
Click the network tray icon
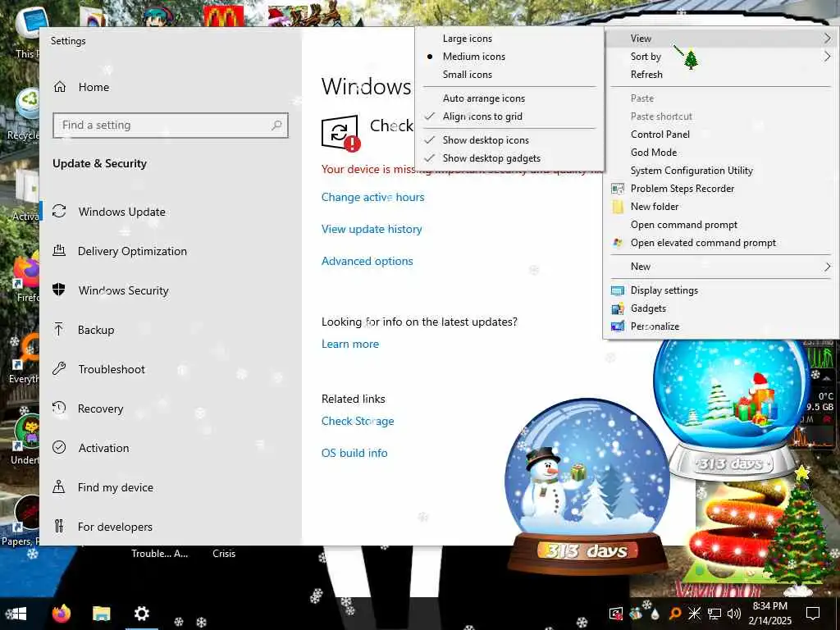pyautogui.click(x=714, y=614)
